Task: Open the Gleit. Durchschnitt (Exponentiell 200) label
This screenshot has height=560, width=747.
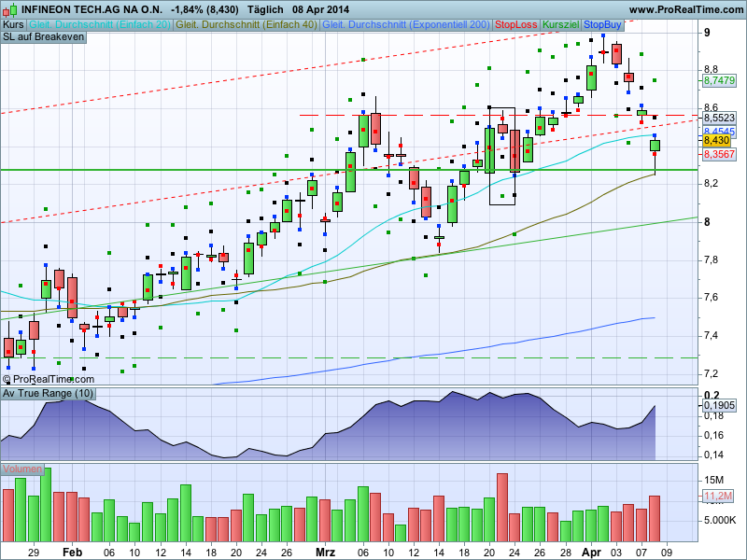Action: (x=406, y=25)
